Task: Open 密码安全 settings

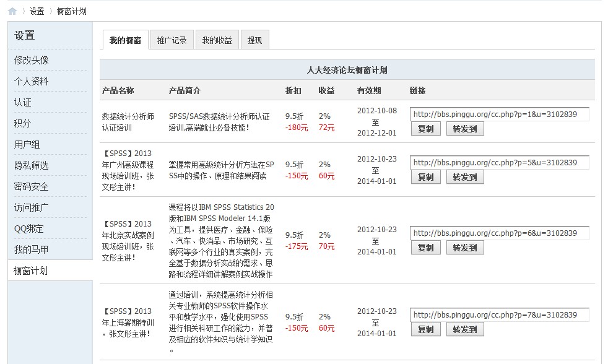Action: (x=32, y=186)
